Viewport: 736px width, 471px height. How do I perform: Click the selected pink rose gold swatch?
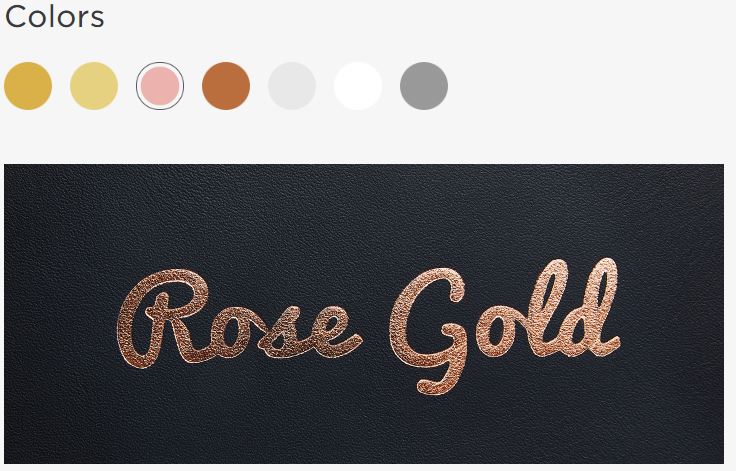click(160, 86)
